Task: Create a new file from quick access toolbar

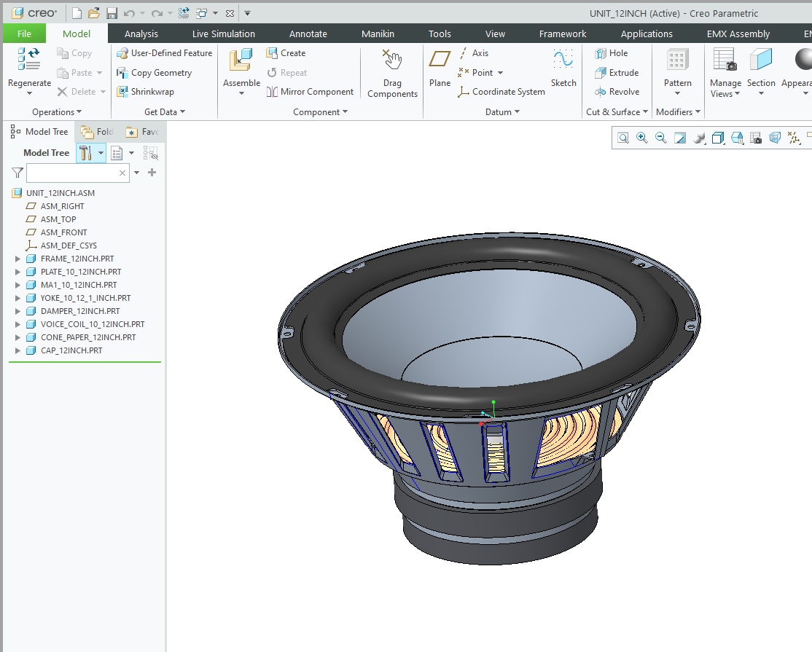Action: click(77, 13)
